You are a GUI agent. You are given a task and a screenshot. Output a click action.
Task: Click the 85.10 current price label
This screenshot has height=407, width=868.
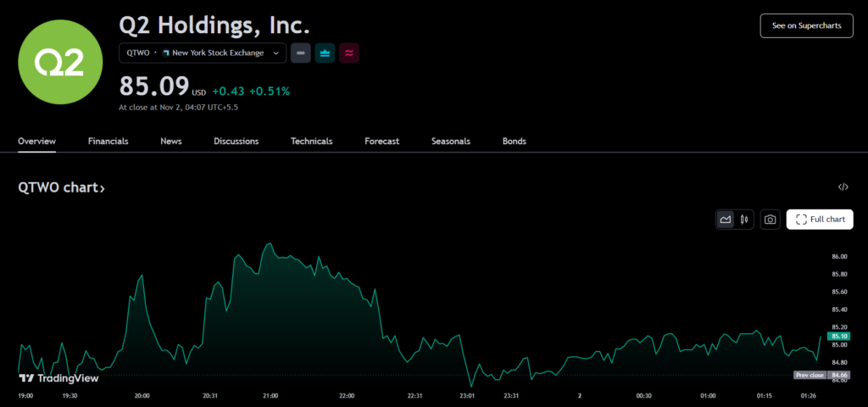point(839,336)
